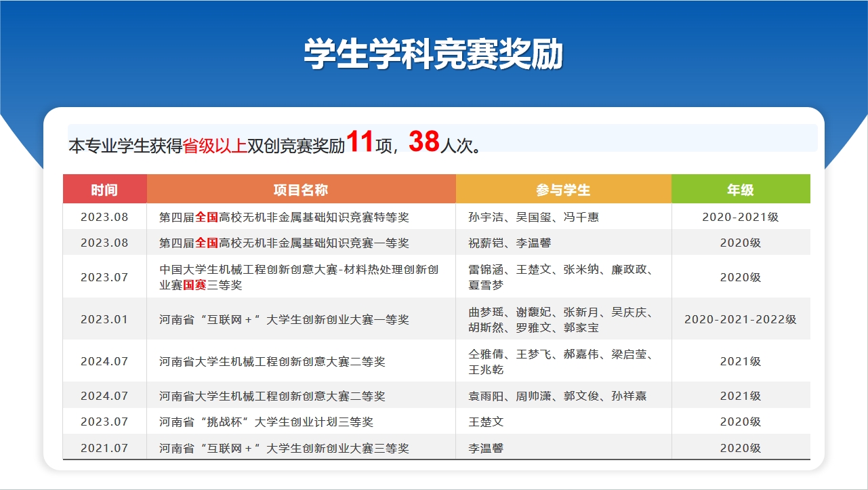The image size is (868, 490).
Task: Click the 二等奖 project name in the 仝雅倩 row
Action: point(272,361)
